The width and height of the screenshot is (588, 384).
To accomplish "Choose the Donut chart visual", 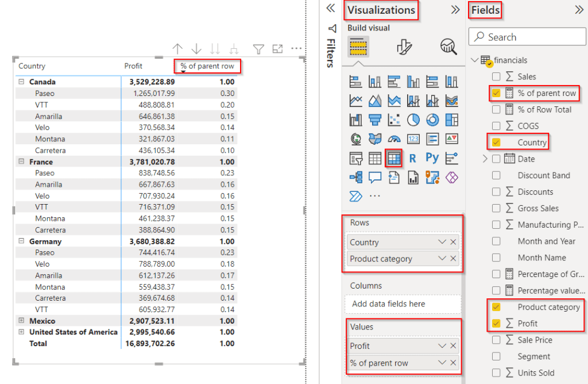I will coord(432,120).
